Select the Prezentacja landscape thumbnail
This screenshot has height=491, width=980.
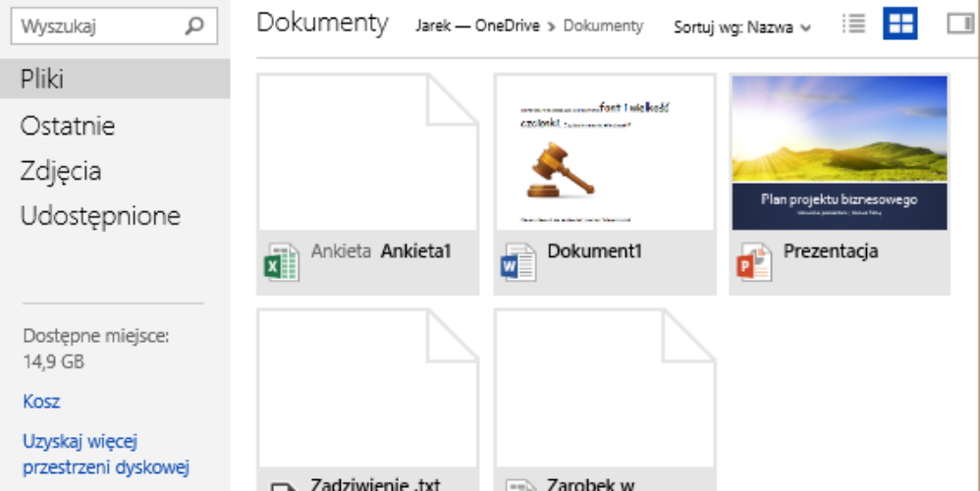coord(840,152)
